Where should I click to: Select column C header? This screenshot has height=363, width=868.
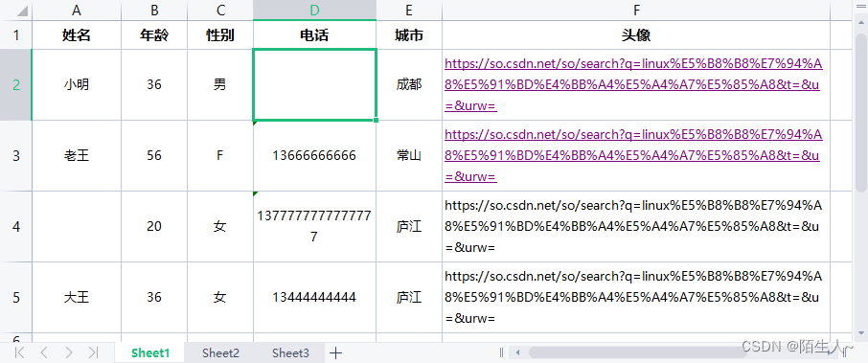220,10
